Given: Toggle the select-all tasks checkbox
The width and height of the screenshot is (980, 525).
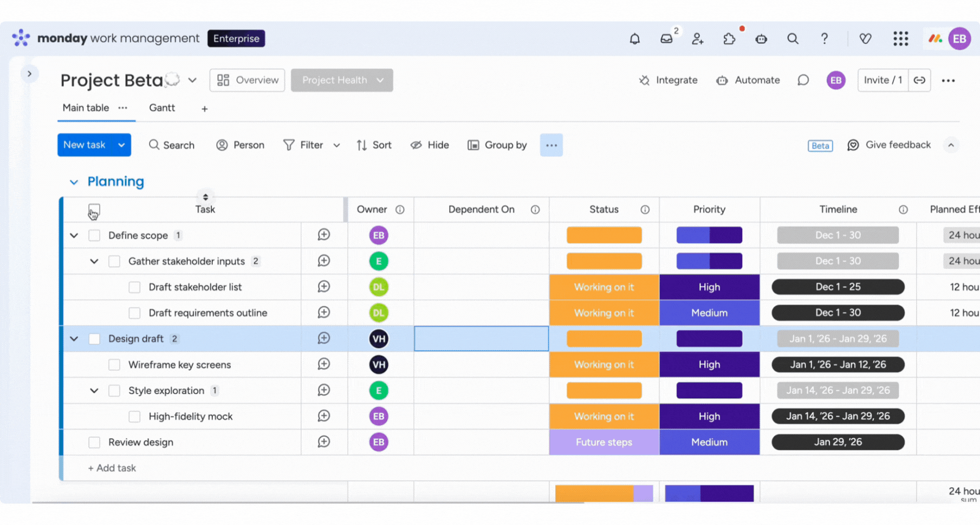Looking at the screenshot, I should (94, 209).
